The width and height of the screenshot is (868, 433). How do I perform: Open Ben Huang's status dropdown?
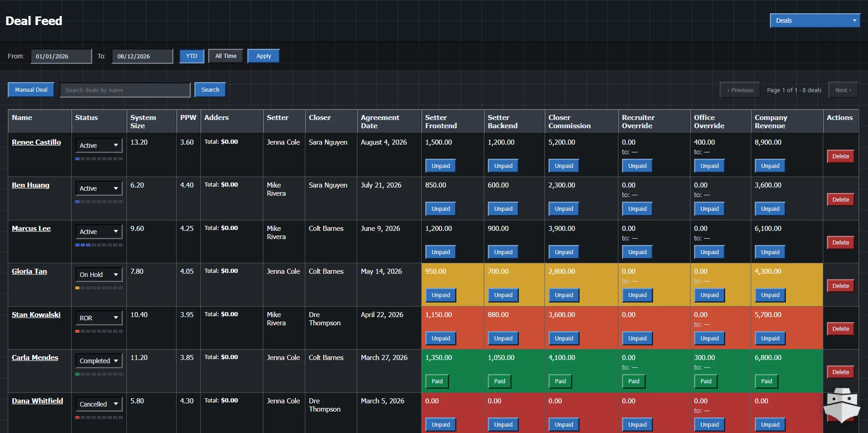click(x=99, y=188)
